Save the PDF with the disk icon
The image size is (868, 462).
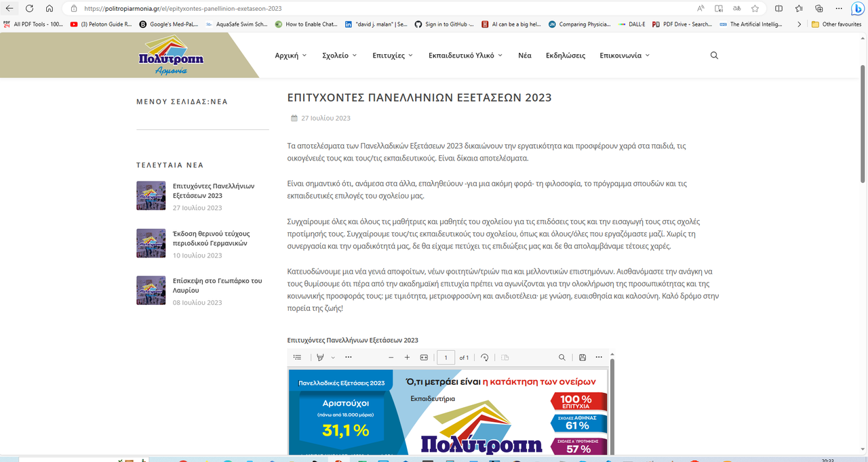tap(582, 357)
